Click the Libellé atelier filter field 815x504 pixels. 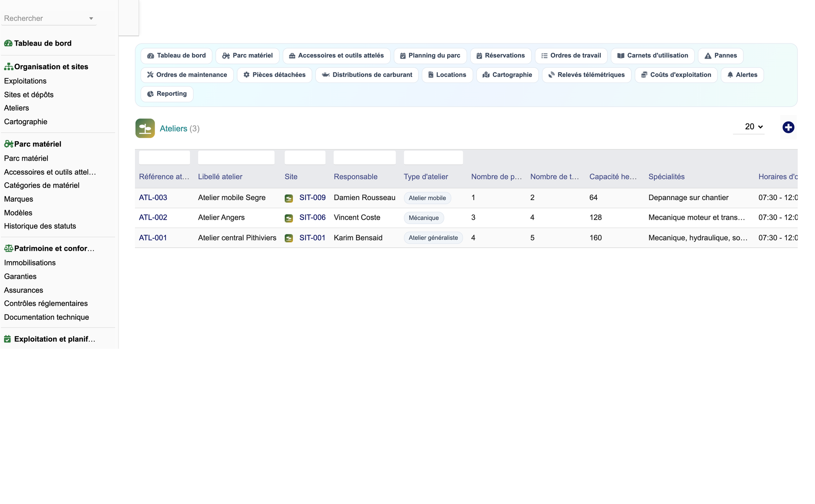[236, 158]
